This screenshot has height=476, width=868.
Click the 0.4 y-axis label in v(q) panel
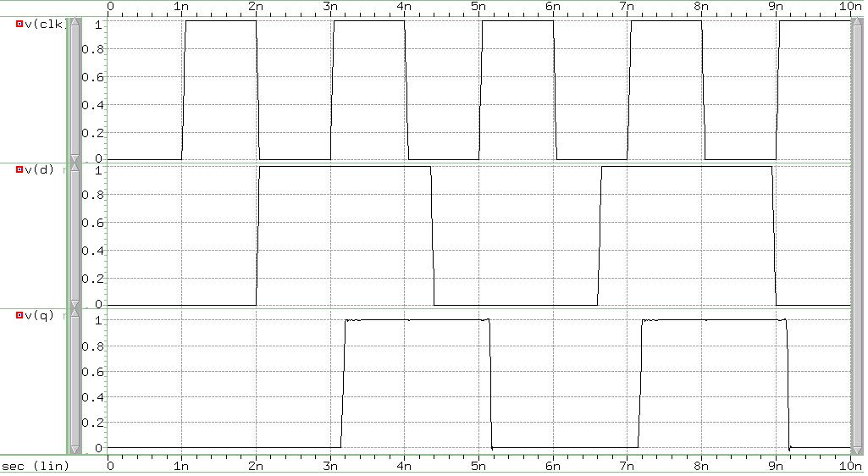pos(93,397)
